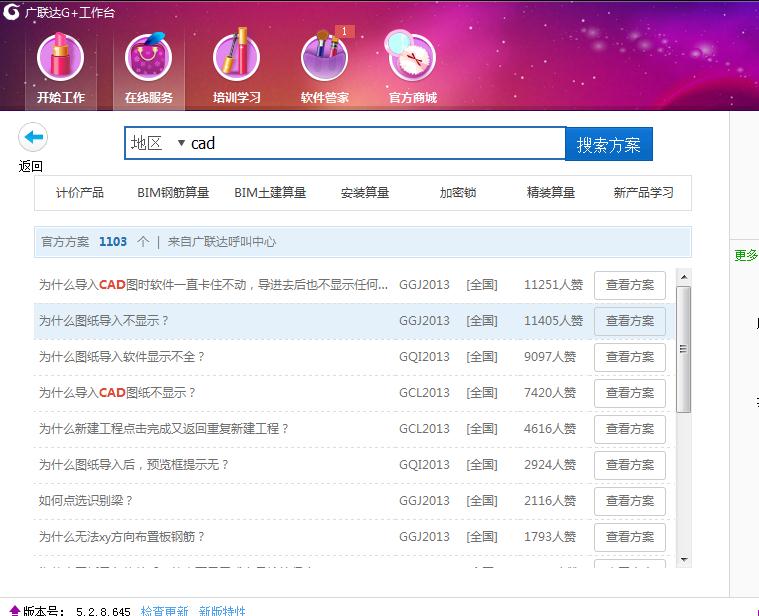Click the 官方方案 1103 result count
This screenshot has height=616, width=759.
[x=95, y=241]
